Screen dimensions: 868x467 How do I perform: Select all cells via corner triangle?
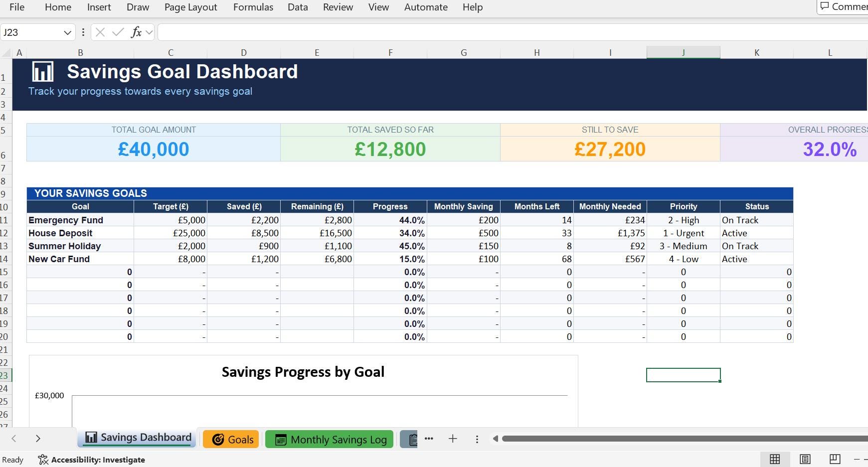coord(6,53)
